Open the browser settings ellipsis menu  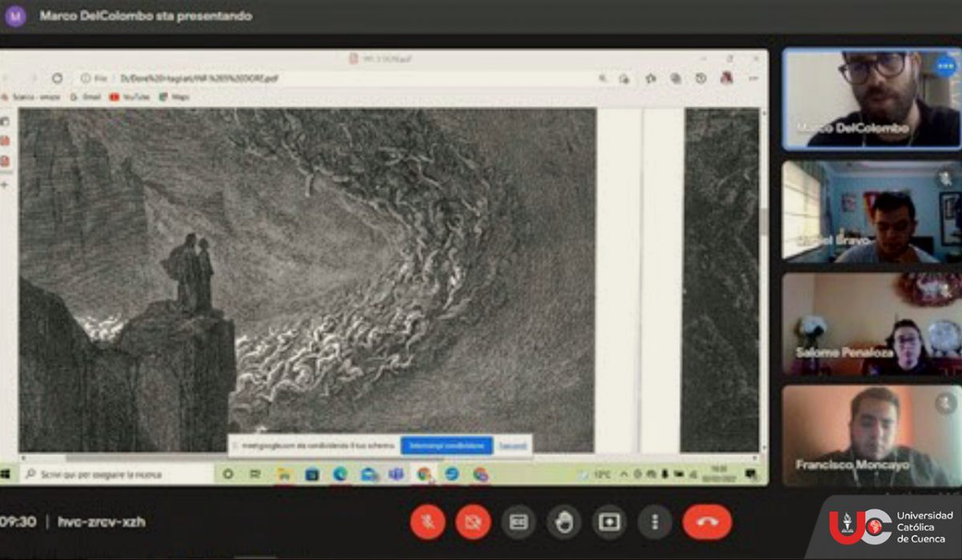pos(753,79)
